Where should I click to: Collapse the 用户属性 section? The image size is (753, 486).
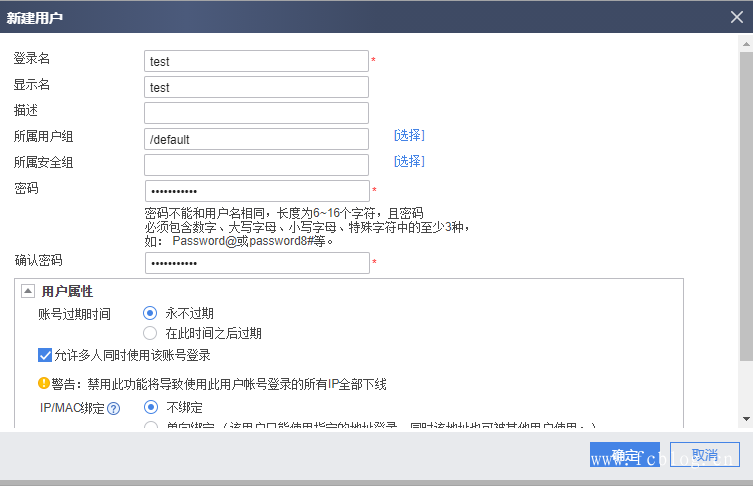[x=27, y=291]
